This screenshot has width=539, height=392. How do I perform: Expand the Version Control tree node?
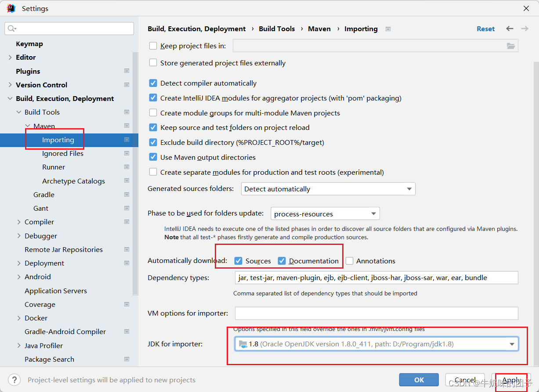click(10, 85)
